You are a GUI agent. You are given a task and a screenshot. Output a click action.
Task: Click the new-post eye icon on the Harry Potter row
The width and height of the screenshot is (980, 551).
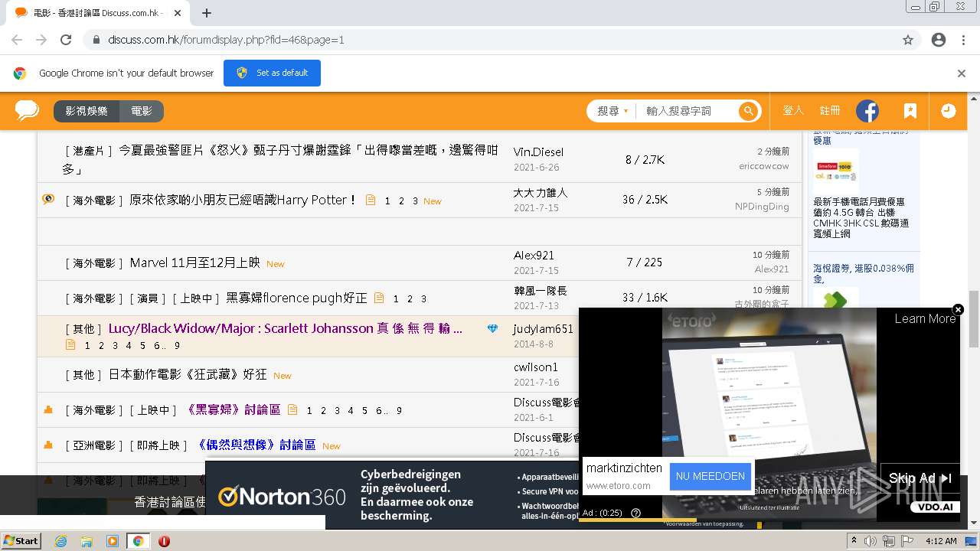[48, 199]
